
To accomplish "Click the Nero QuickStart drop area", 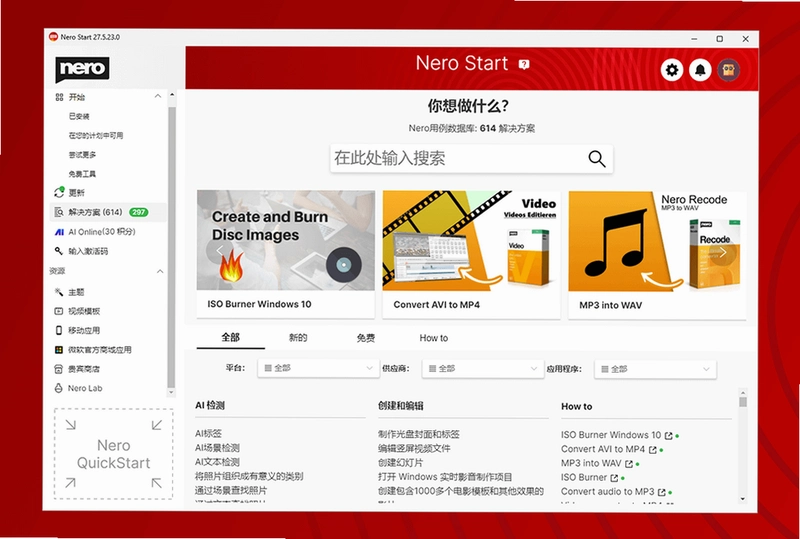I will coord(113,454).
